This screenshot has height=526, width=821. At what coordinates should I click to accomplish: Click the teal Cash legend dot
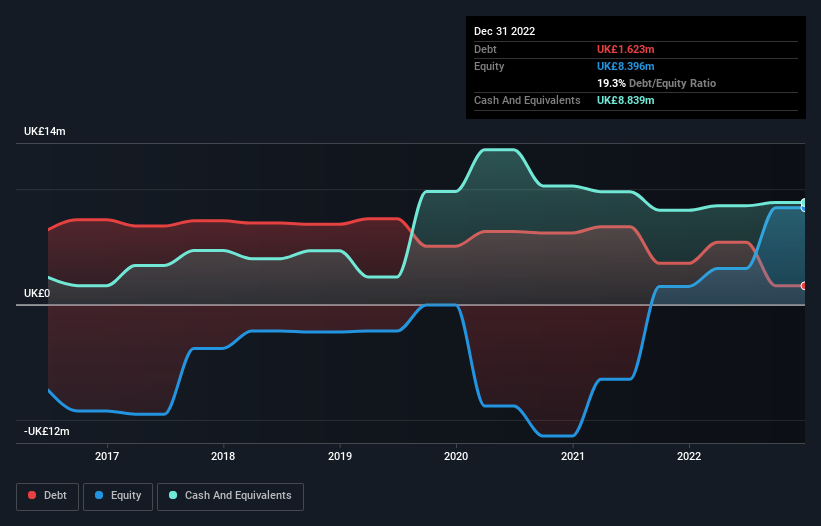pos(173,495)
